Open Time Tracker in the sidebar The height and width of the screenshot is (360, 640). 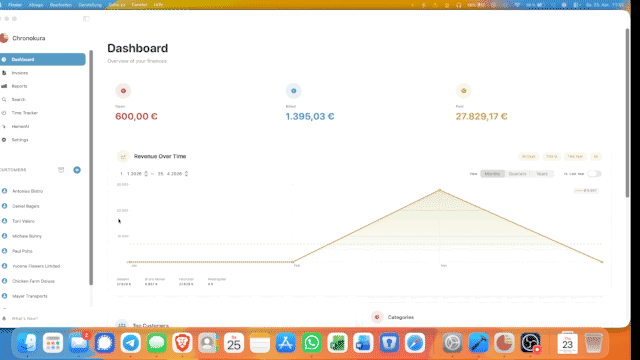click(x=24, y=113)
